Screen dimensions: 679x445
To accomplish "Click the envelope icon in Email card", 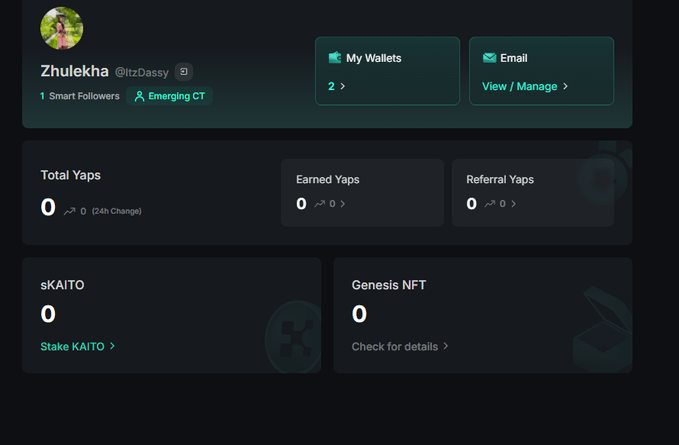I will [489, 58].
